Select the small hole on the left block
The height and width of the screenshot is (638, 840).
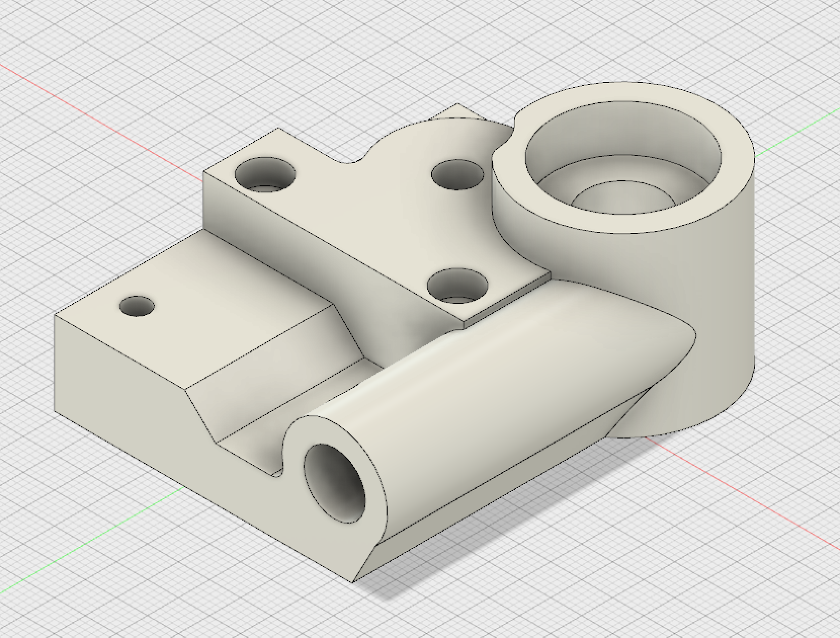[137, 306]
